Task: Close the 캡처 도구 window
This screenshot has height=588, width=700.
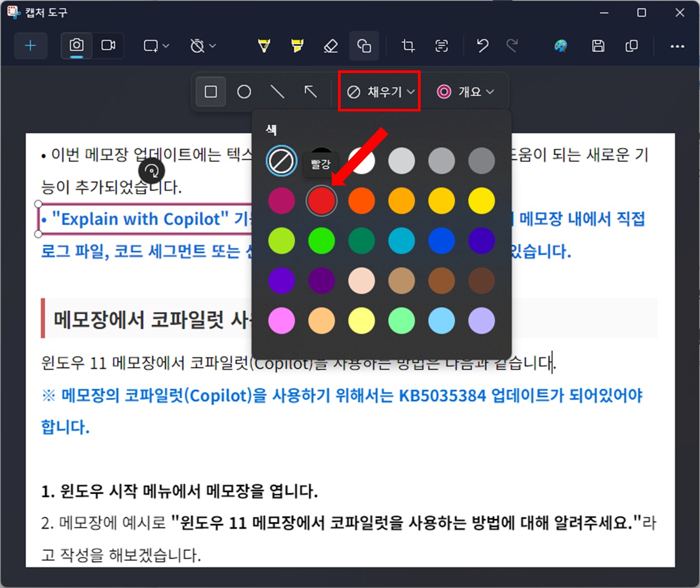Action: pyautogui.click(x=680, y=13)
